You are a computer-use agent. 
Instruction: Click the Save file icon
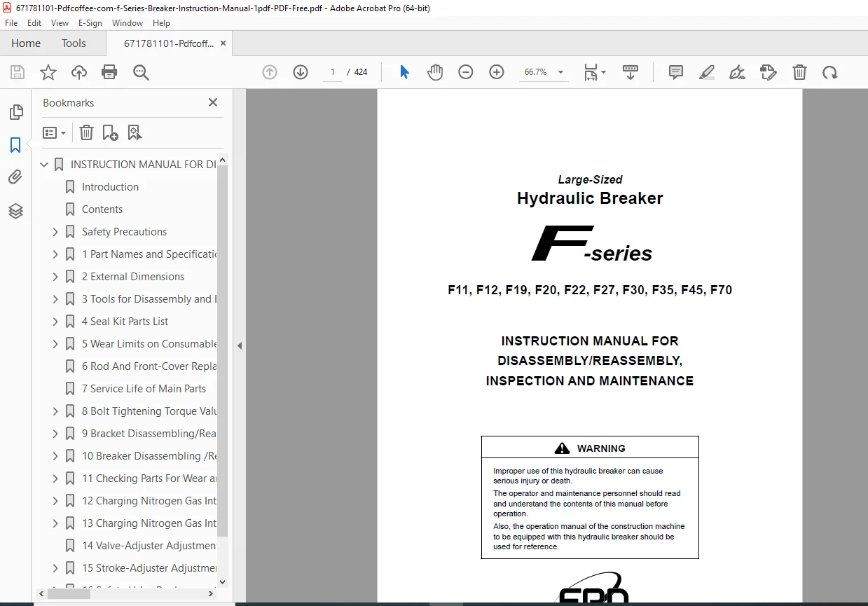coord(18,72)
